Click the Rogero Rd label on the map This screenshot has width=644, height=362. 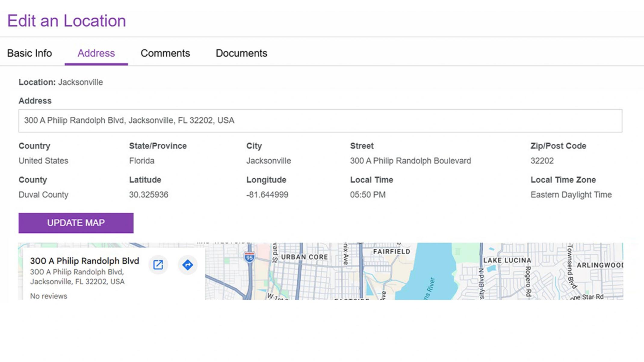pyautogui.click(x=528, y=281)
